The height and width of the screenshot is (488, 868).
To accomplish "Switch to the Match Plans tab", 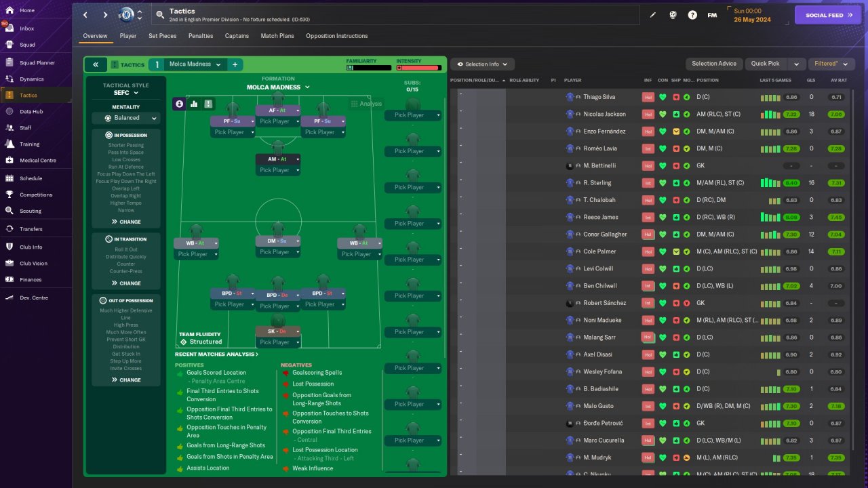I will [x=277, y=36].
